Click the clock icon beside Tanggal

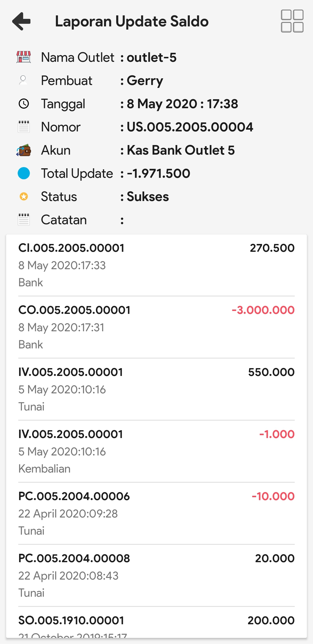pos(24,104)
